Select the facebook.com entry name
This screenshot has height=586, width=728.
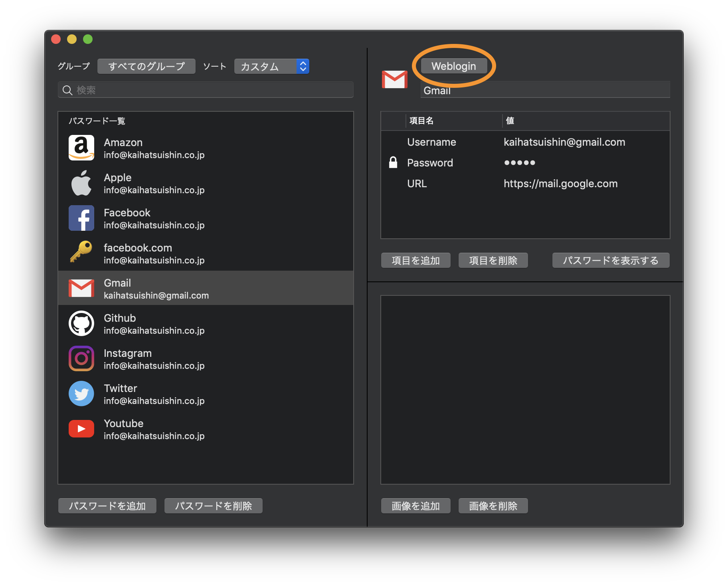click(x=138, y=248)
